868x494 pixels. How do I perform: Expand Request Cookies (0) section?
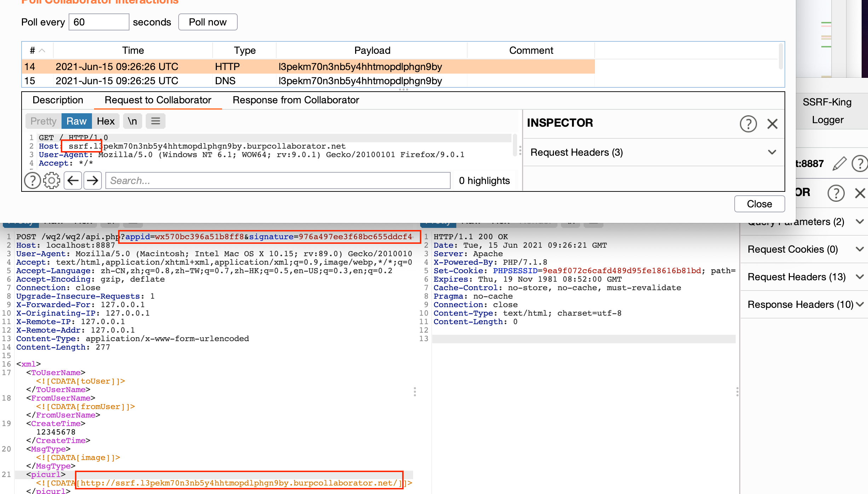pyautogui.click(x=804, y=249)
